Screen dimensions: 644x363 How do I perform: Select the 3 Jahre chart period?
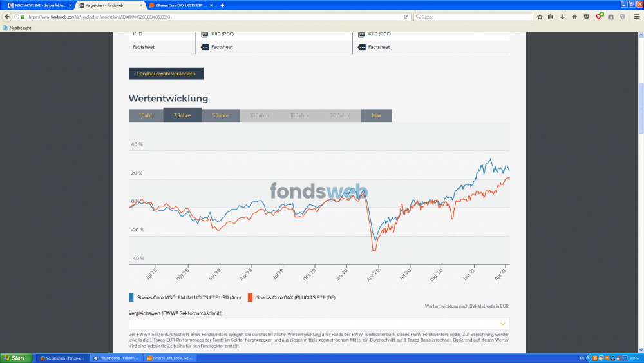tap(182, 115)
